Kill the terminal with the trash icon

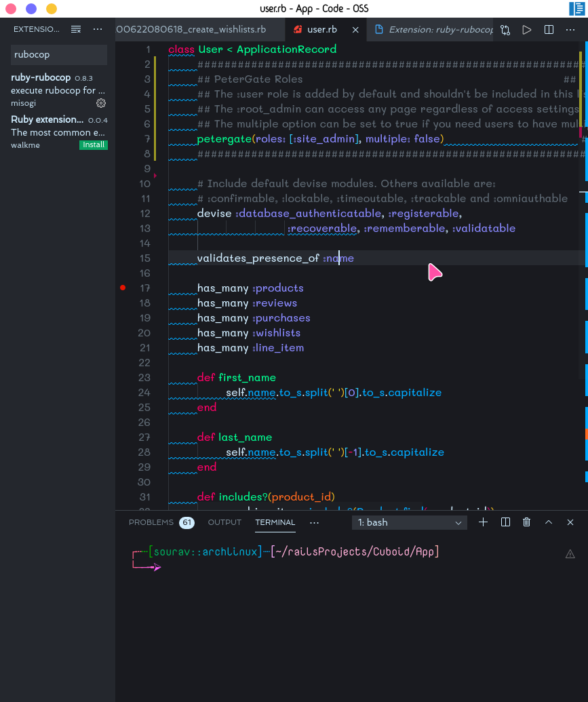[x=527, y=522]
